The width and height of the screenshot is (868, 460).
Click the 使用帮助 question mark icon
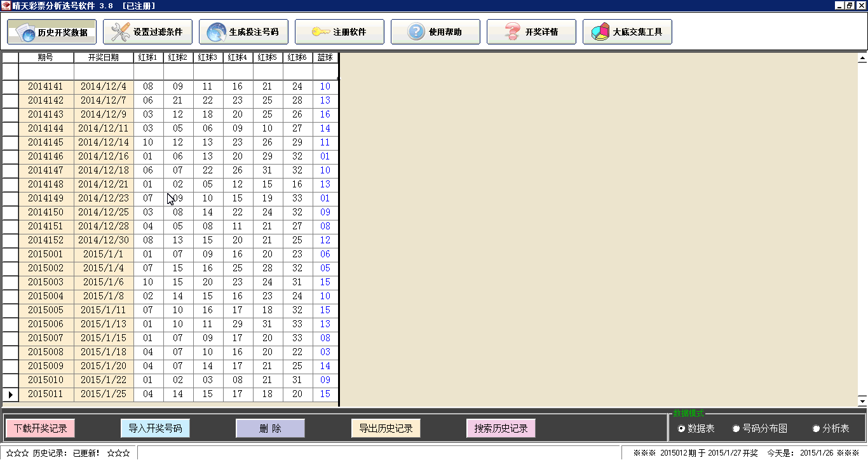point(416,32)
